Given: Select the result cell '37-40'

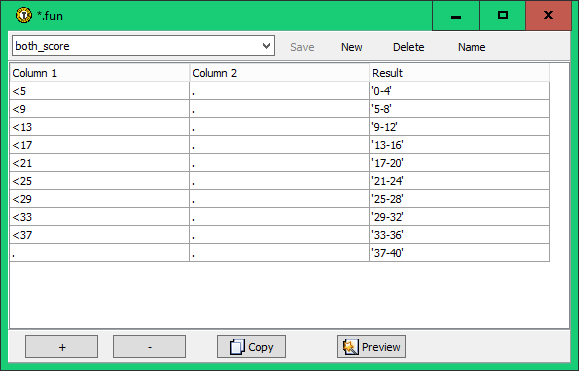Looking at the screenshot, I should tap(459, 253).
